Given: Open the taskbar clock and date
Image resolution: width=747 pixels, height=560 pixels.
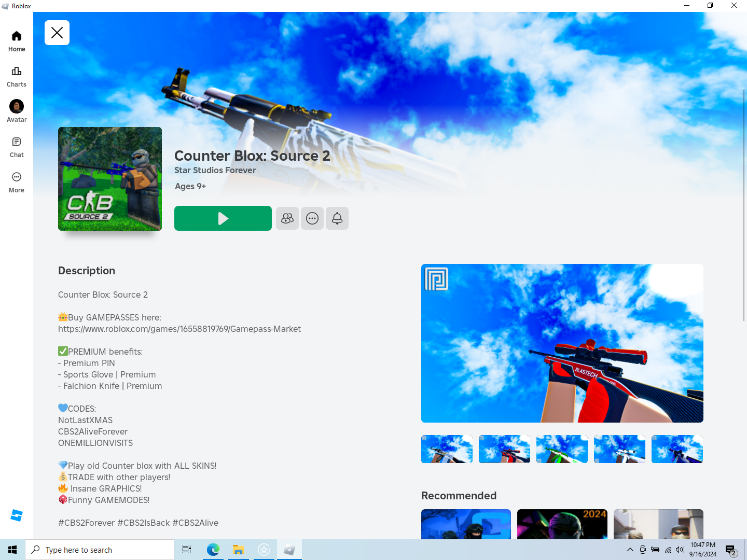Looking at the screenshot, I should pyautogui.click(x=703, y=550).
